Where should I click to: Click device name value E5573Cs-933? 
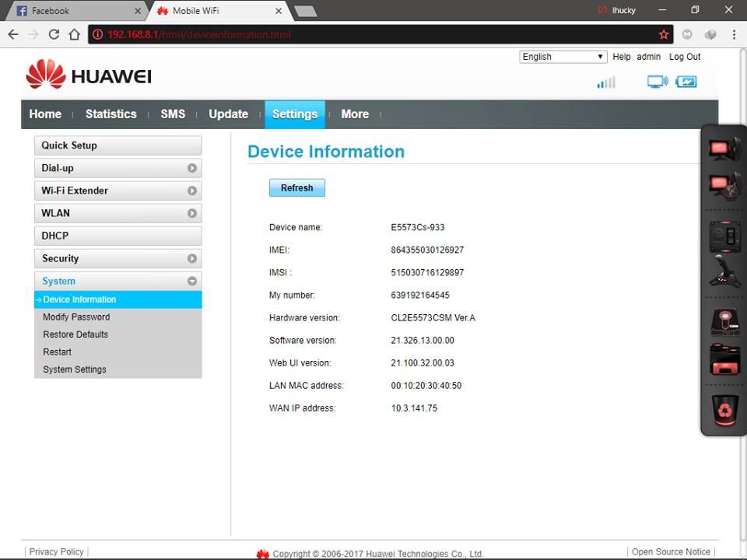[x=417, y=227]
